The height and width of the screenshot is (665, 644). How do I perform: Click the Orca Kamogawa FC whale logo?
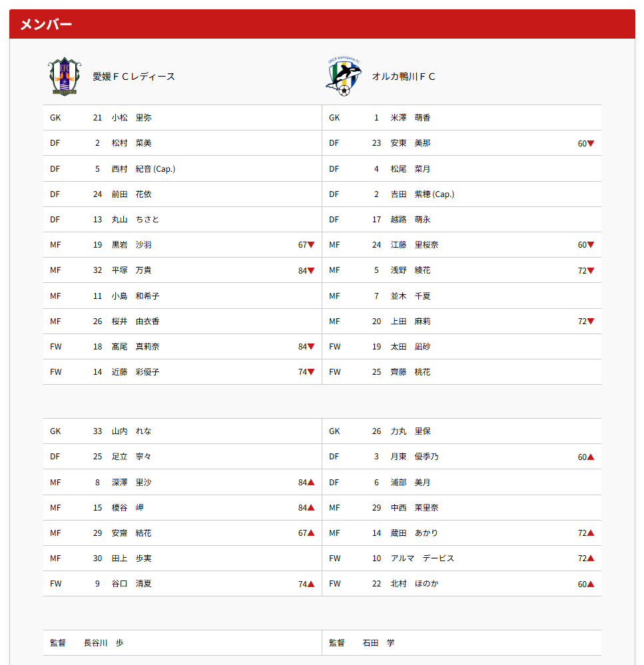[x=343, y=77]
